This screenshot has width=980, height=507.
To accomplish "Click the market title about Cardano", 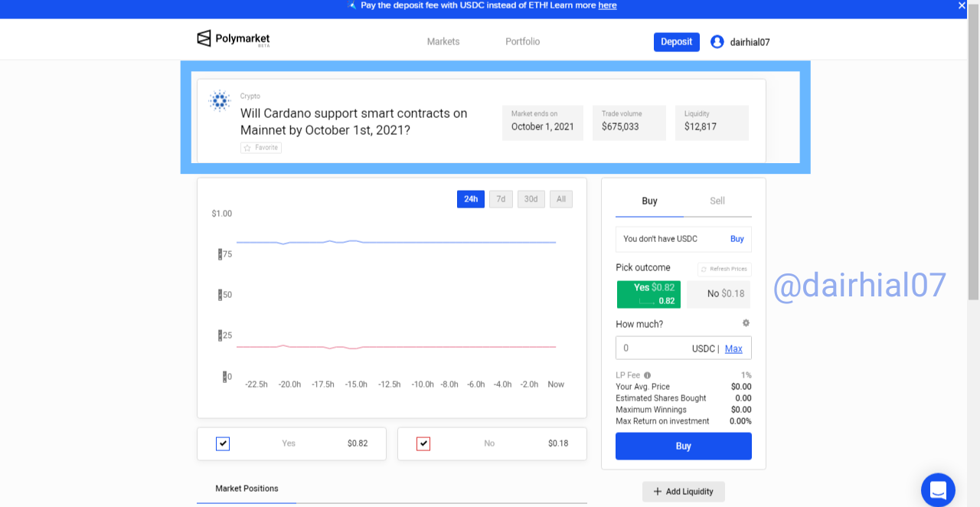I will pos(354,122).
